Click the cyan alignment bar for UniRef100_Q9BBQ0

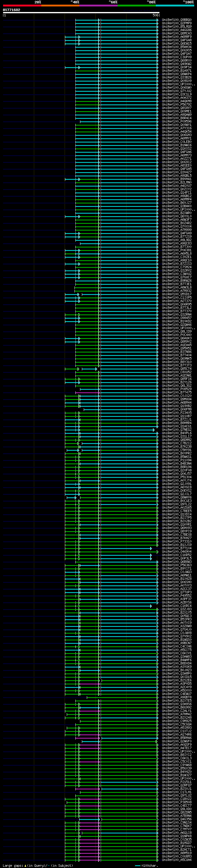tap(117, 20)
